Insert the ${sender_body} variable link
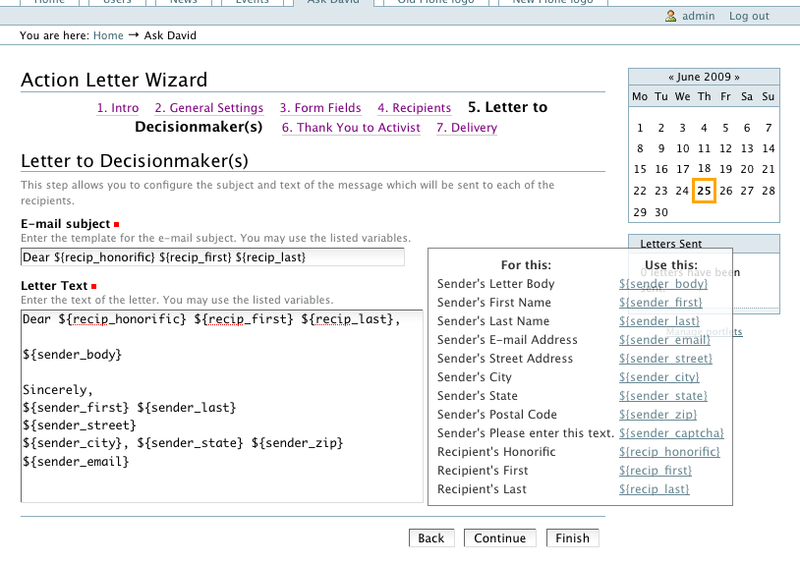 662,284
